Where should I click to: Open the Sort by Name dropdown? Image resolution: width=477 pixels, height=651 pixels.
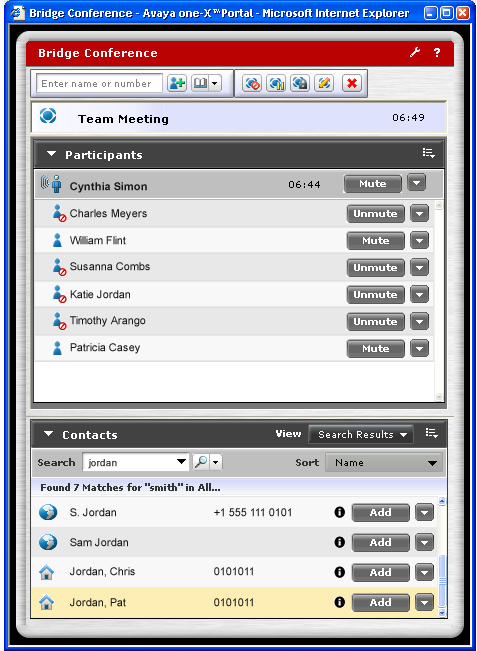point(384,463)
